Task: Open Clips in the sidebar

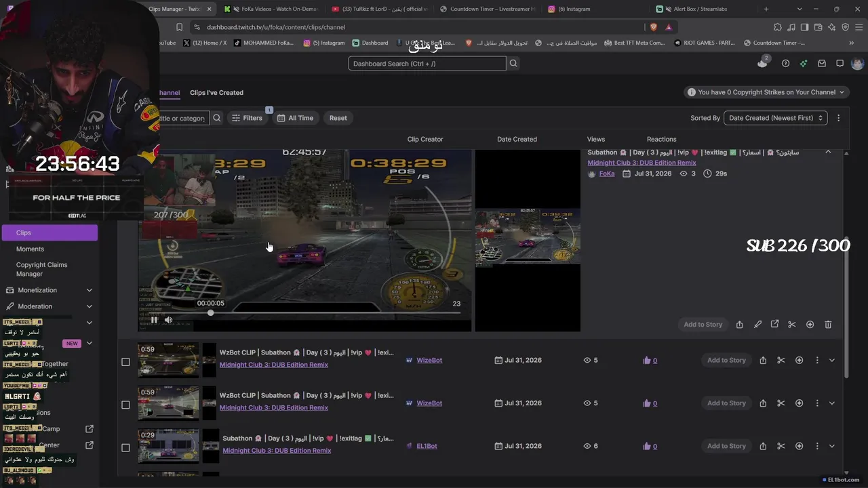Action: click(50, 232)
